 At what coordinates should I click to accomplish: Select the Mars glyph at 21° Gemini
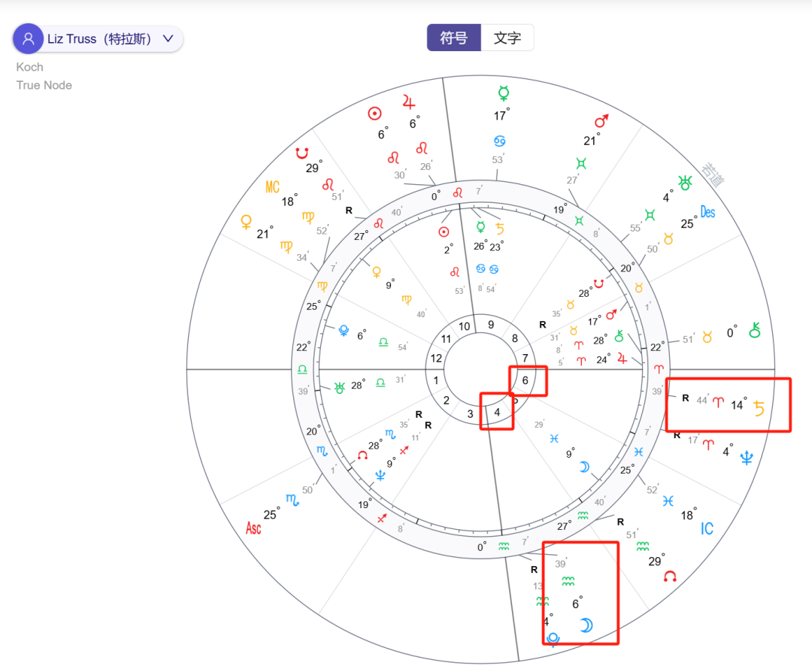(601, 121)
